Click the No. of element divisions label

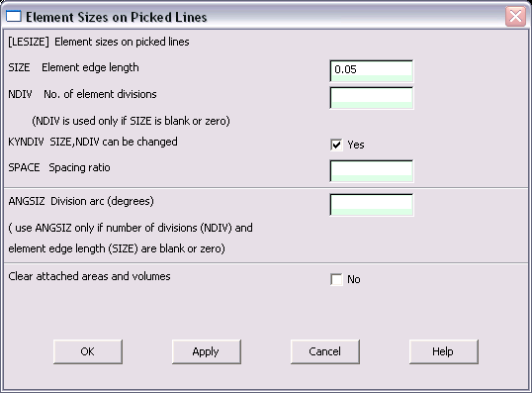pos(100,94)
